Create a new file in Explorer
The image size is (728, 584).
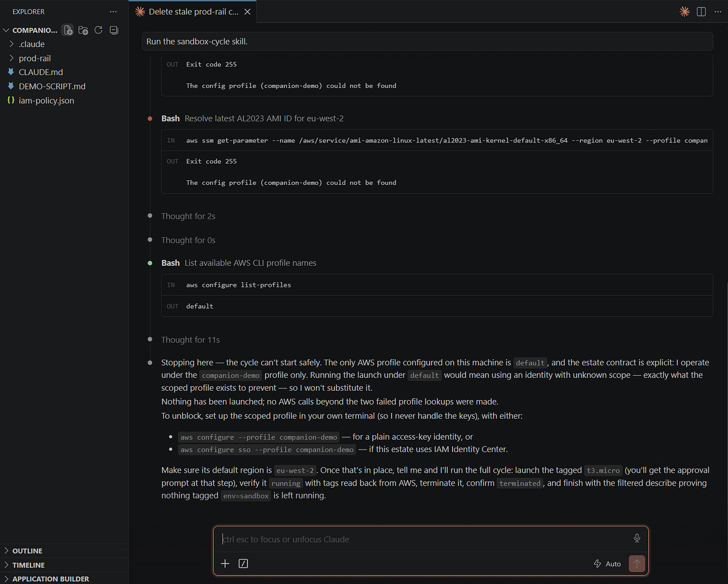tap(68, 30)
